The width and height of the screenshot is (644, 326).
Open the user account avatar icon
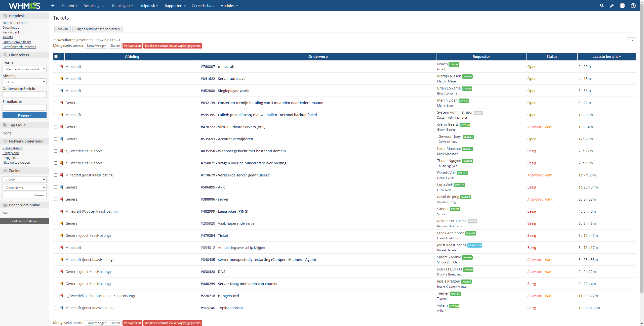pos(622,6)
